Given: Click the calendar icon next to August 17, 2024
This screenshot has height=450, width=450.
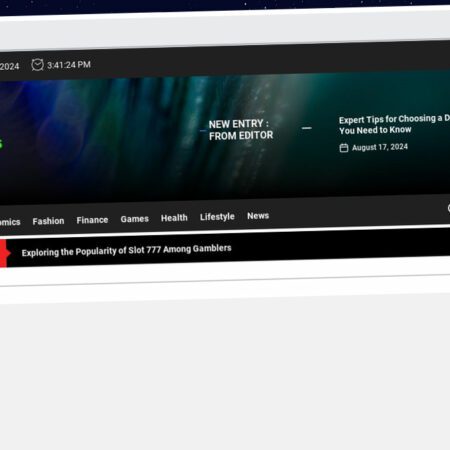Looking at the screenshot, I should [344, 148].
